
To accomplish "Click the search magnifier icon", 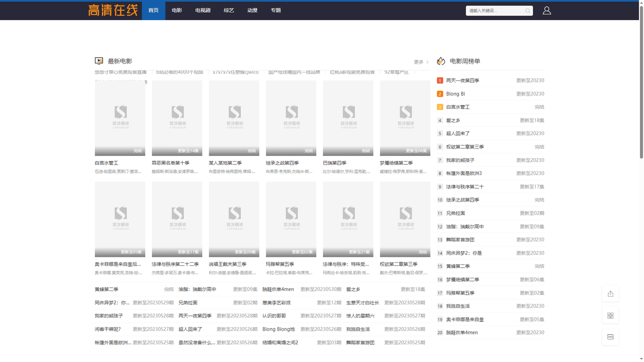I will (x=528, y=11).
